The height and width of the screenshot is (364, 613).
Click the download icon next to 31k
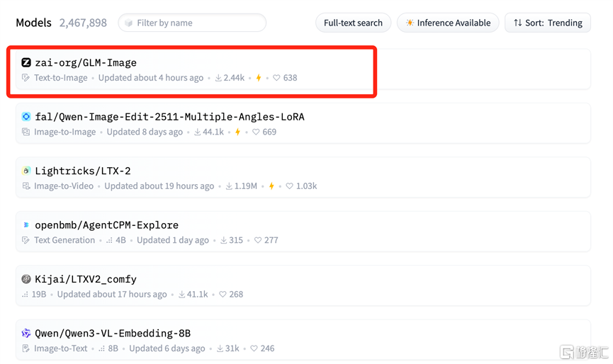[220, 348]
